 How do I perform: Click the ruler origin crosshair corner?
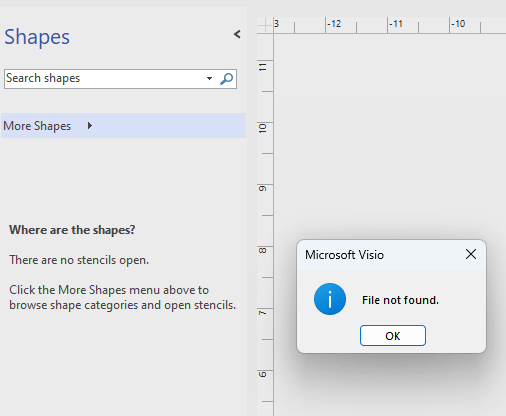[265, 25]
